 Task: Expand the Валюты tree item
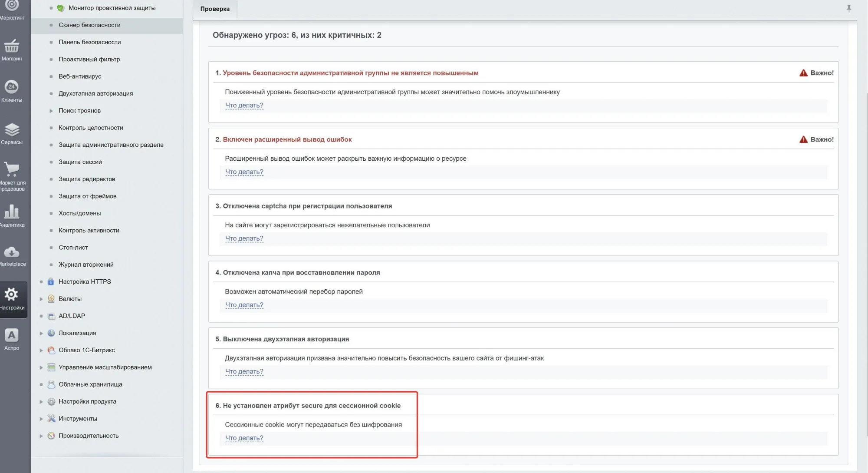click(41, 299)
